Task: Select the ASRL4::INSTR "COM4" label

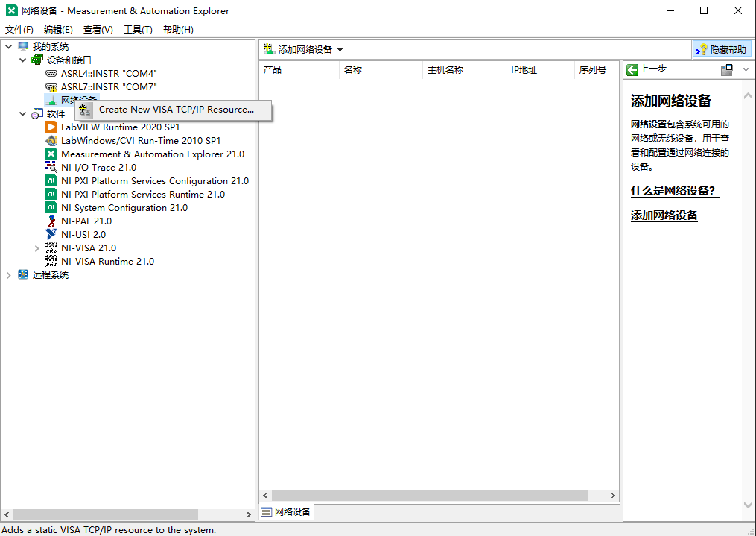Action: click(109, 73)
